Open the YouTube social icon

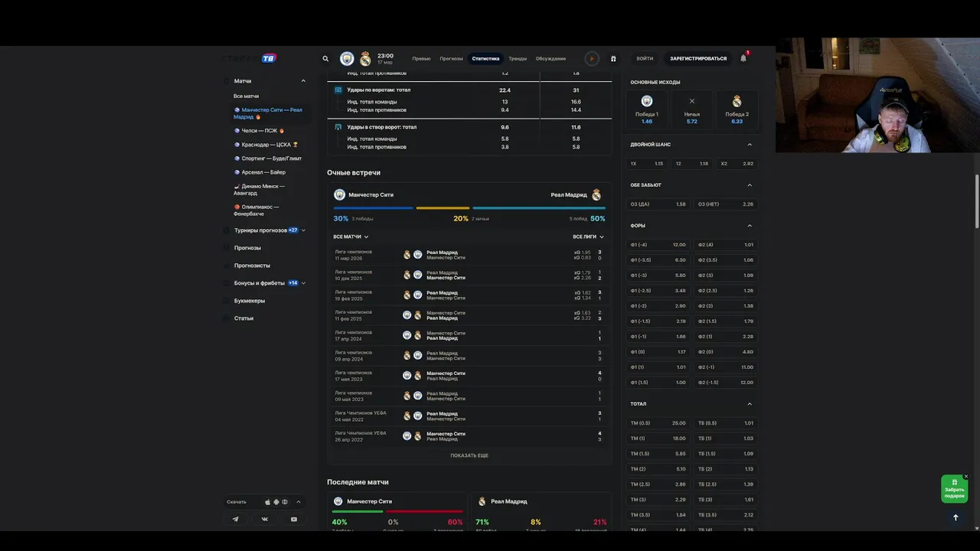coord(294,519)
